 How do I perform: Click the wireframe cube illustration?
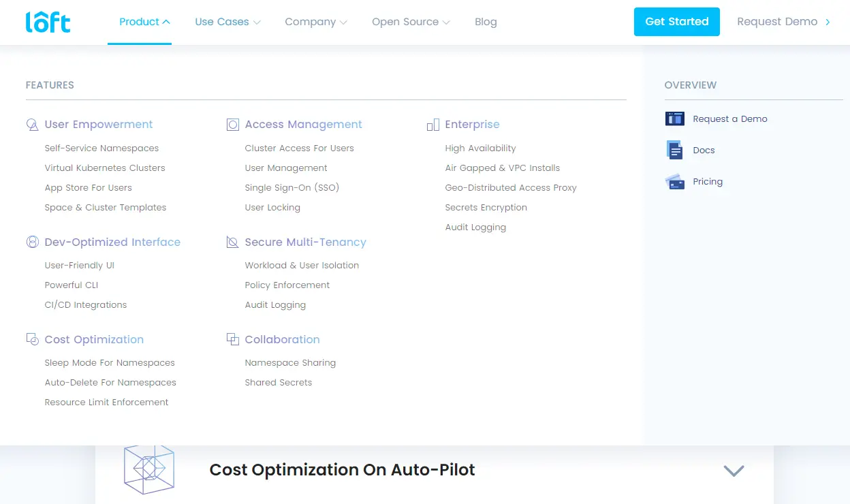click(149, 469)
